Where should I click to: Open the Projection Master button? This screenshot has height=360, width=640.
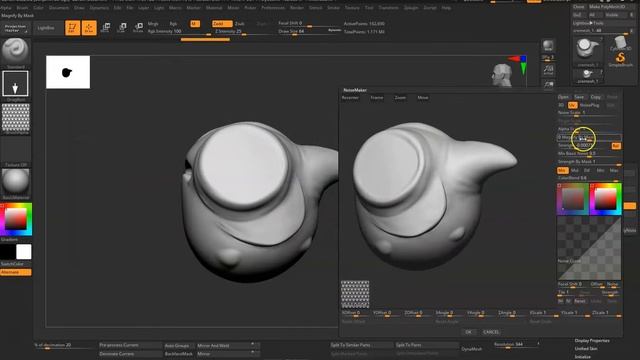[16, 28]
